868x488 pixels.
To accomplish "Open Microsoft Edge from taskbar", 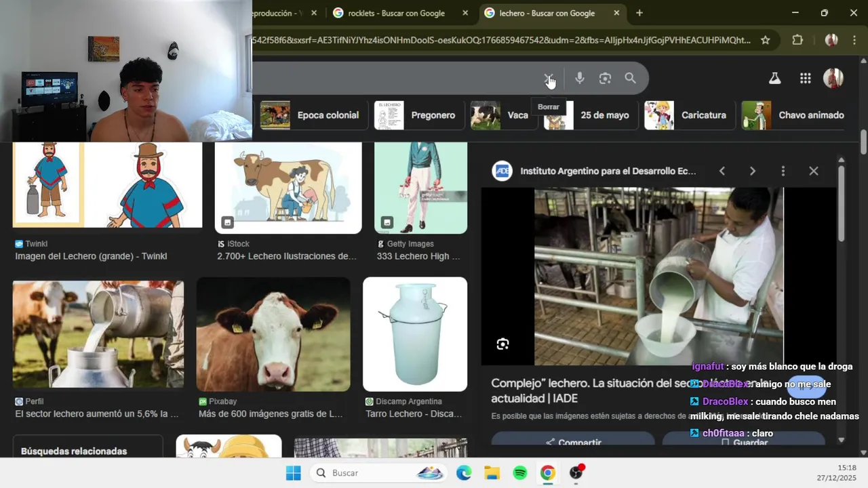I will tap(464, 473).
